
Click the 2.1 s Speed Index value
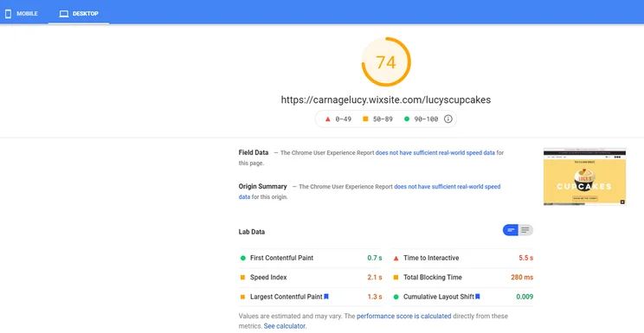[x=375, y=277]
